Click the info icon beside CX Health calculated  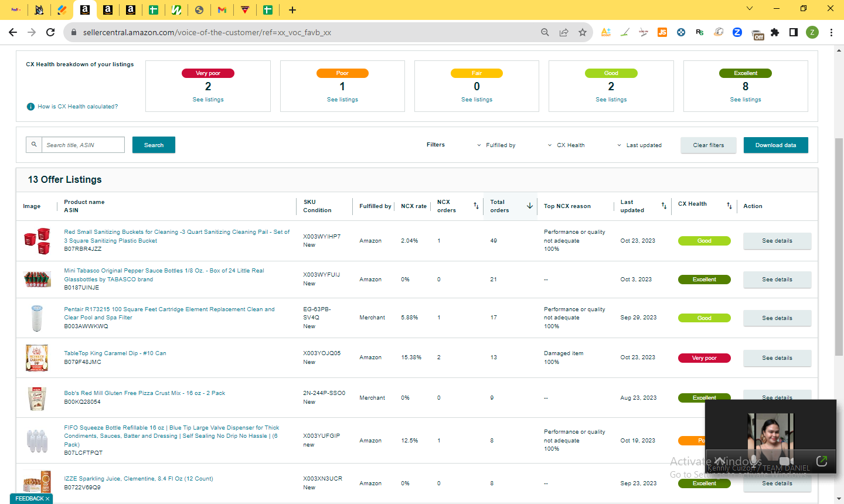(30, 107)
